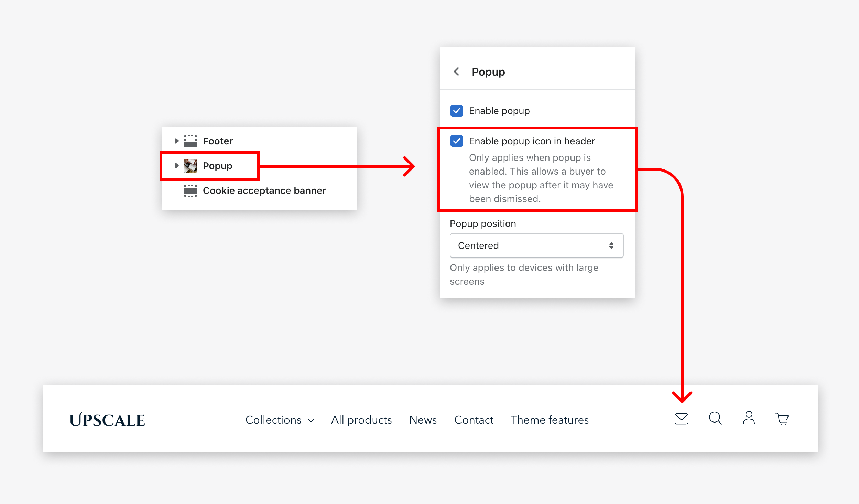Select the Cookie acceptance banner row
This screenshot has height=504, width=859.
point(260,190)
